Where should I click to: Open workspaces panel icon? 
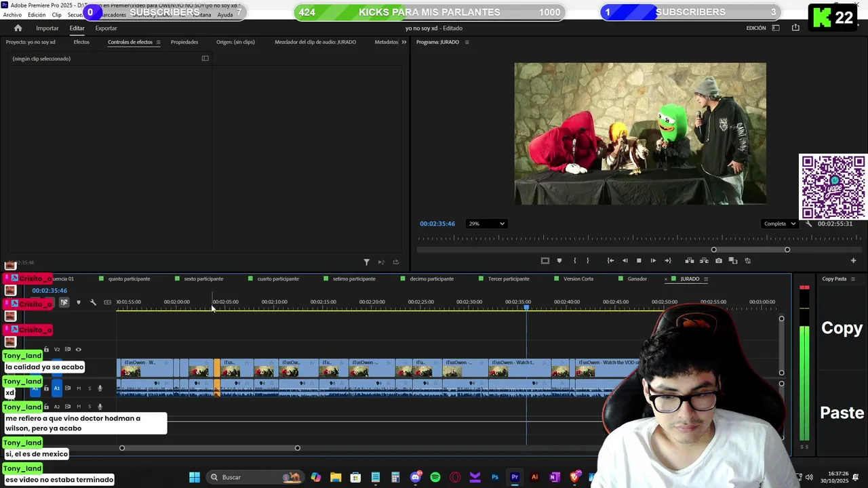pos(776,28)
